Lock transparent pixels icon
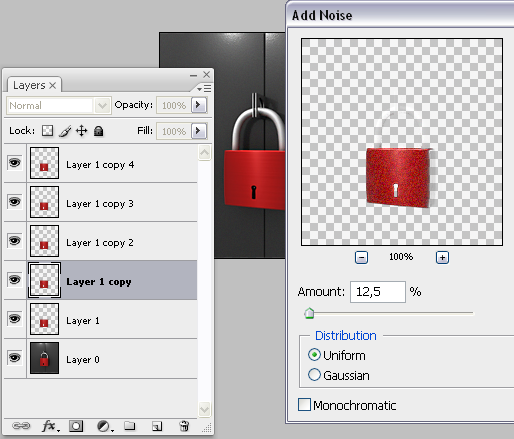The height and width of the screenshot is (439, 514). point(48,131)
